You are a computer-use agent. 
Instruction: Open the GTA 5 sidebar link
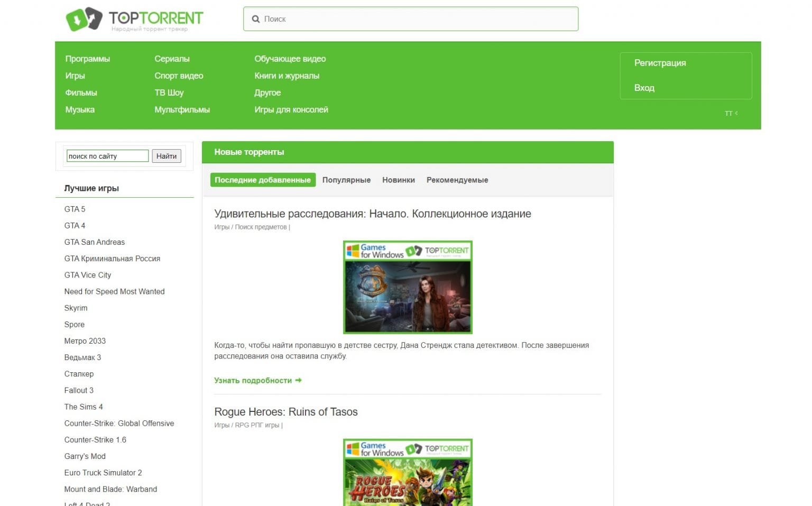click(x=75, y=209)
